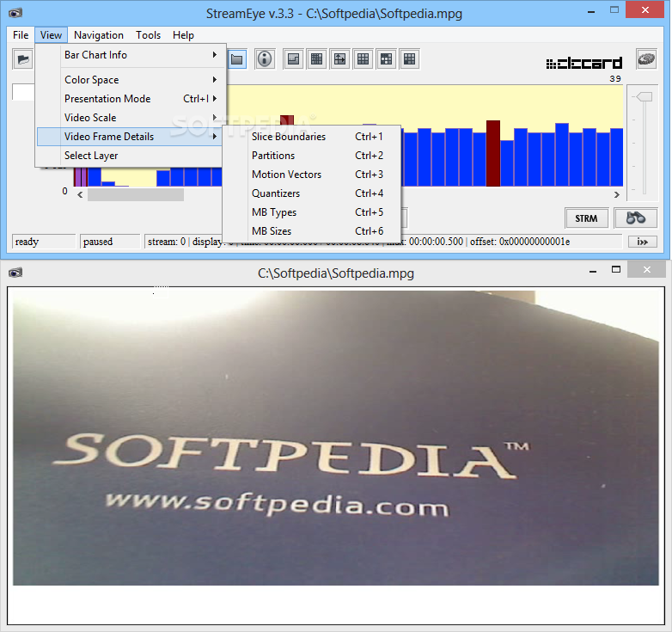Choose the Select Layer menu item
The height and width of the screenshot is (632, 672).
[x=130, y=156]
